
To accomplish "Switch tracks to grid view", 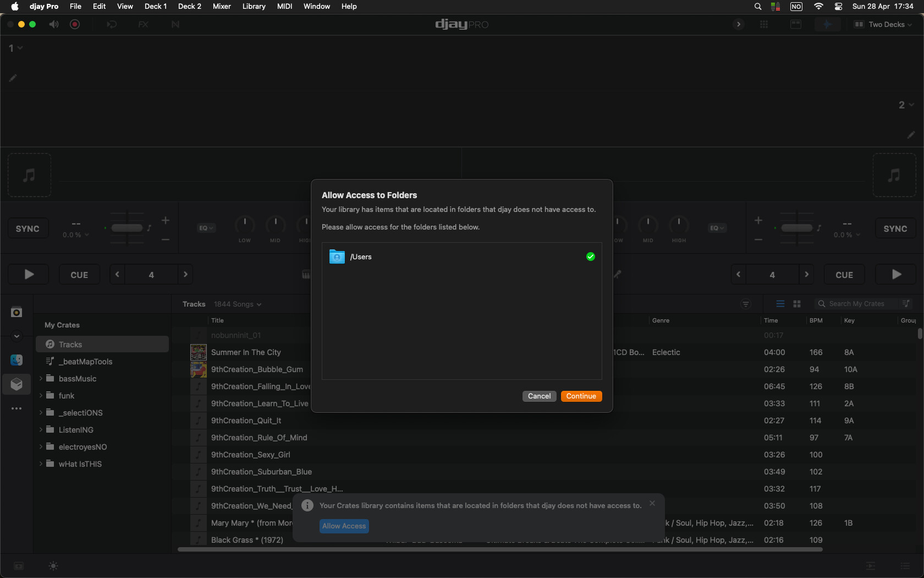I will (x=796, y=303).
